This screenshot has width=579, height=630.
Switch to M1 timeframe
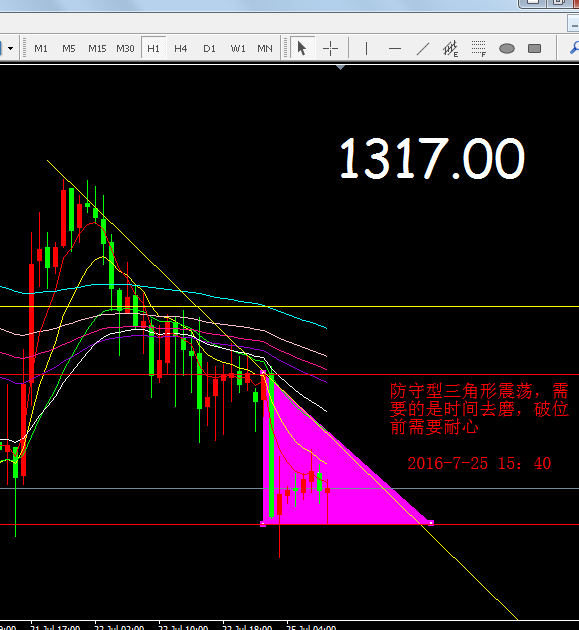tap(41, 48)
